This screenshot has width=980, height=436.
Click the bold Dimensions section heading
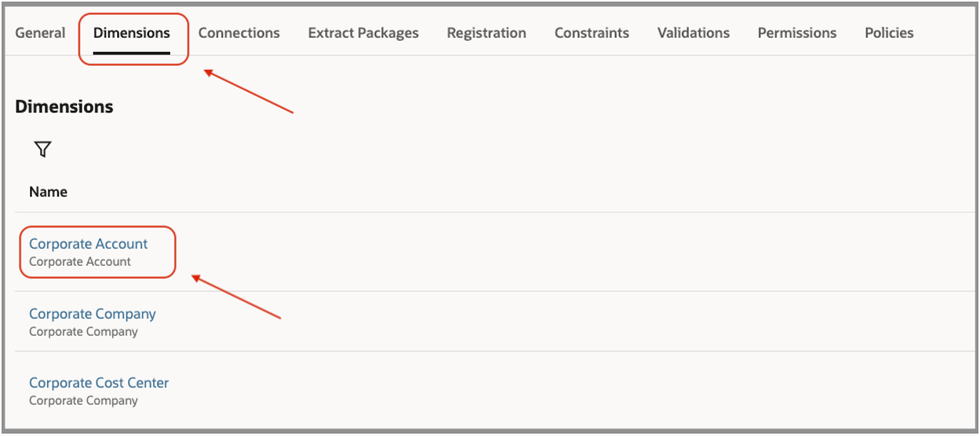coord(64,107)
